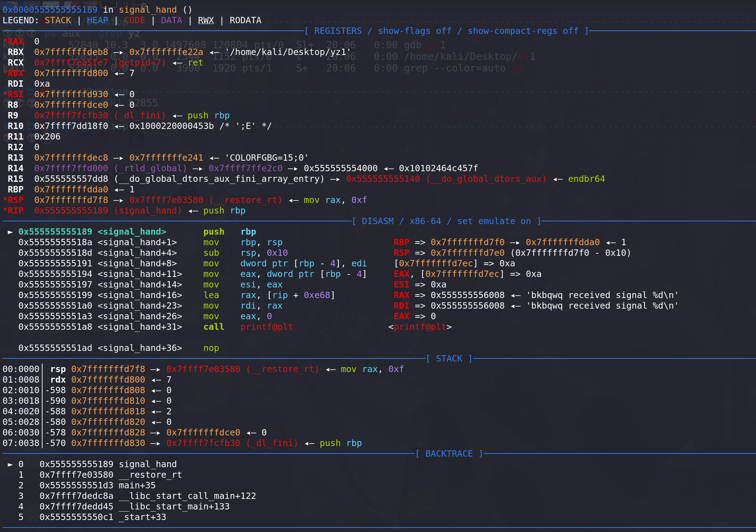Select backtrace frame 2 main+35
This screenshot has width=756, height=532.
click(87, 485)
